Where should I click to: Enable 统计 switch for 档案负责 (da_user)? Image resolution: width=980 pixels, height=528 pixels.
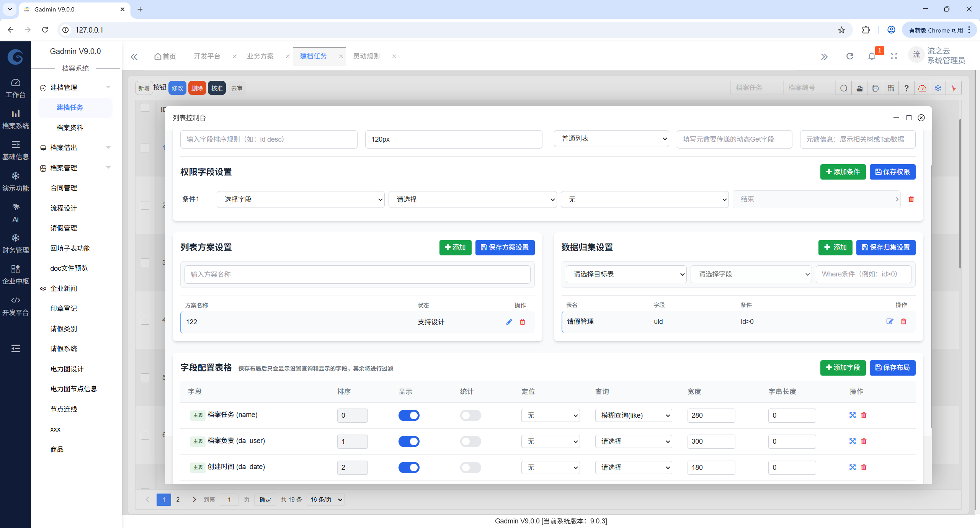pyautogui.click(x=470, y=441)
